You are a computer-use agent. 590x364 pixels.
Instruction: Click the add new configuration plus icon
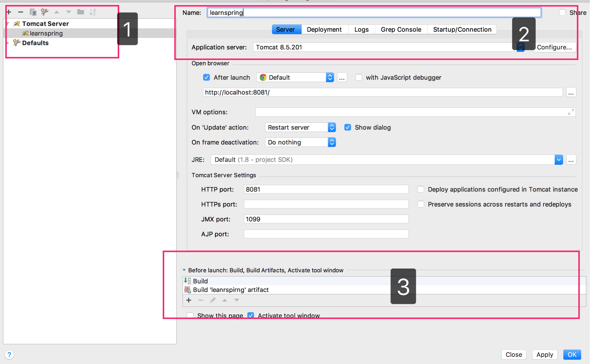9,12
